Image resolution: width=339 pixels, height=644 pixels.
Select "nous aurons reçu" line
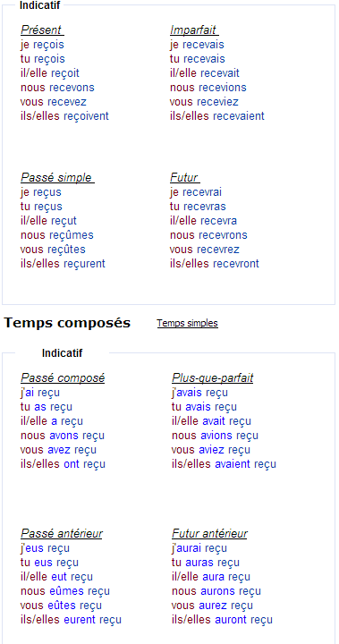pos(216,591)
